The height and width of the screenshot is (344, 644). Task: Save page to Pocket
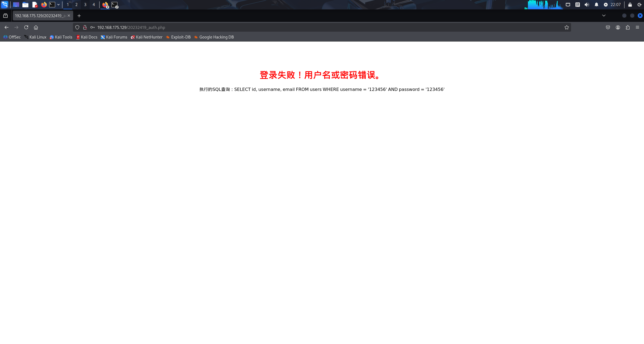coord(608,27)
